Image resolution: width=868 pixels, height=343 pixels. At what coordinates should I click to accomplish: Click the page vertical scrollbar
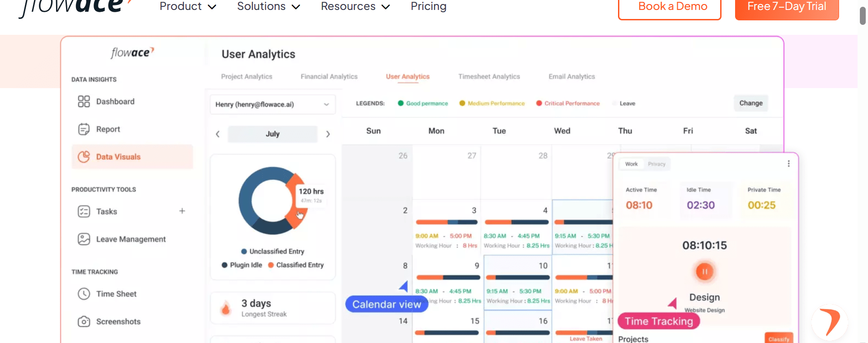(x=863, y=16)
